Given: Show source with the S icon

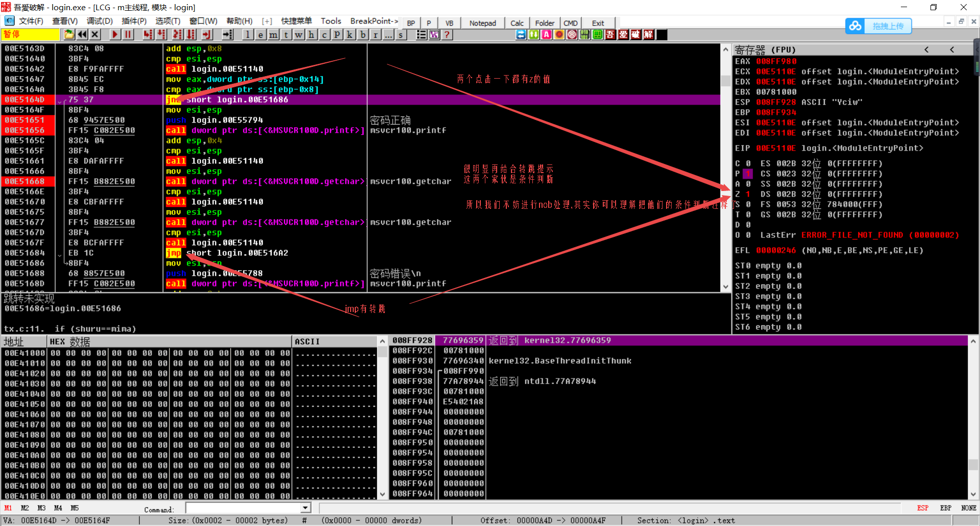Looking at the screenshot, I should [x=401, y=35].
